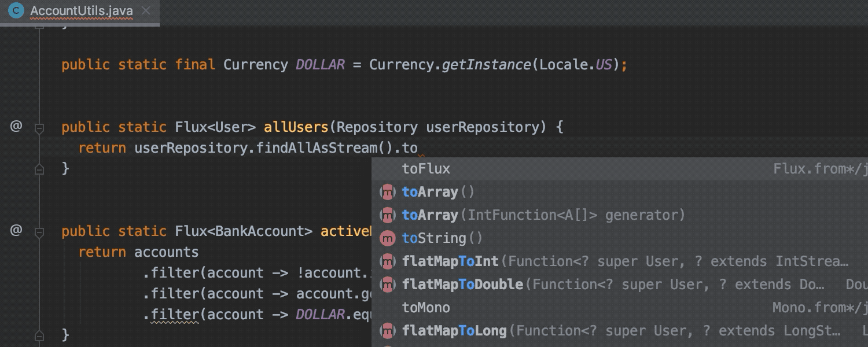Choose flatMapToDouble completion suggestion
868x347 pixels.
pyautogui.click(x=620, y=285)
